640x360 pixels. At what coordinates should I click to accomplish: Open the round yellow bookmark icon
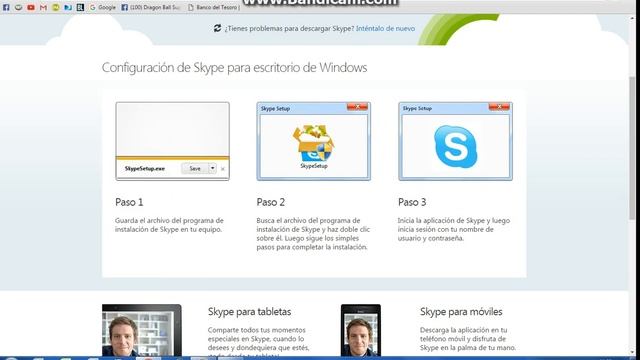56,7
